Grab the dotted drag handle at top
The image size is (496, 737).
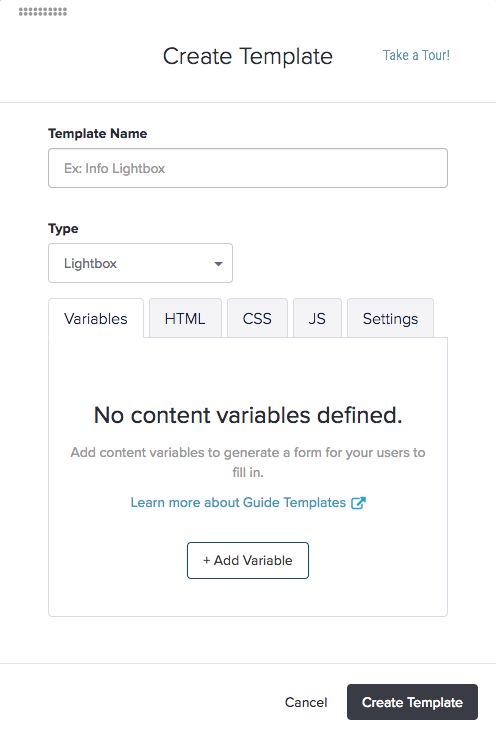[43, 12]
